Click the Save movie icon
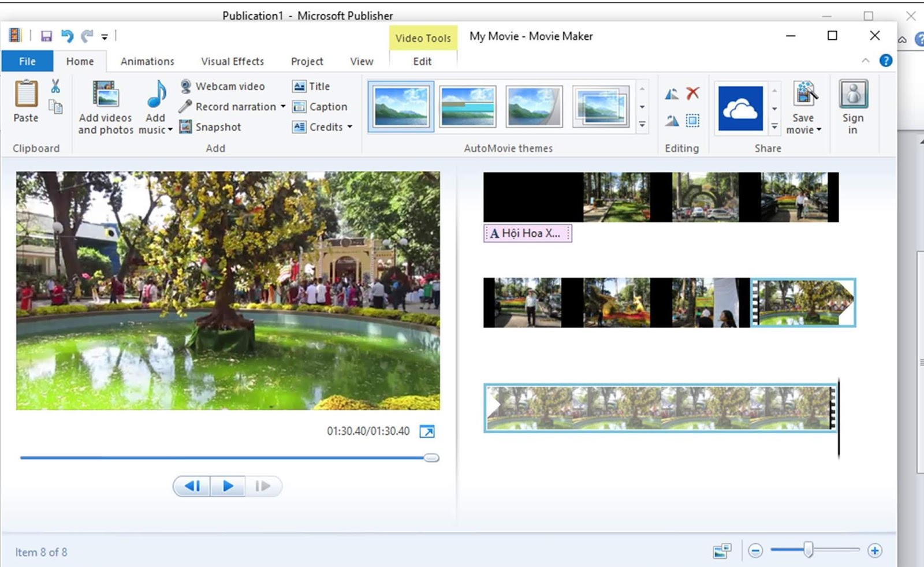The image size is (924, 567). 804,95
